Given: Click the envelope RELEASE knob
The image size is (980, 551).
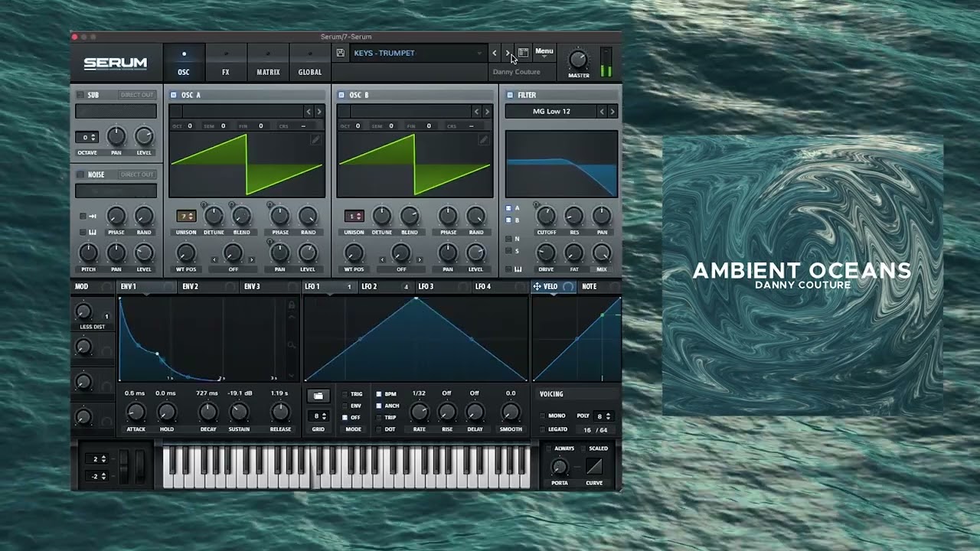Looking at the screenshot, I should pyautogui.click(x=280, y=412).
